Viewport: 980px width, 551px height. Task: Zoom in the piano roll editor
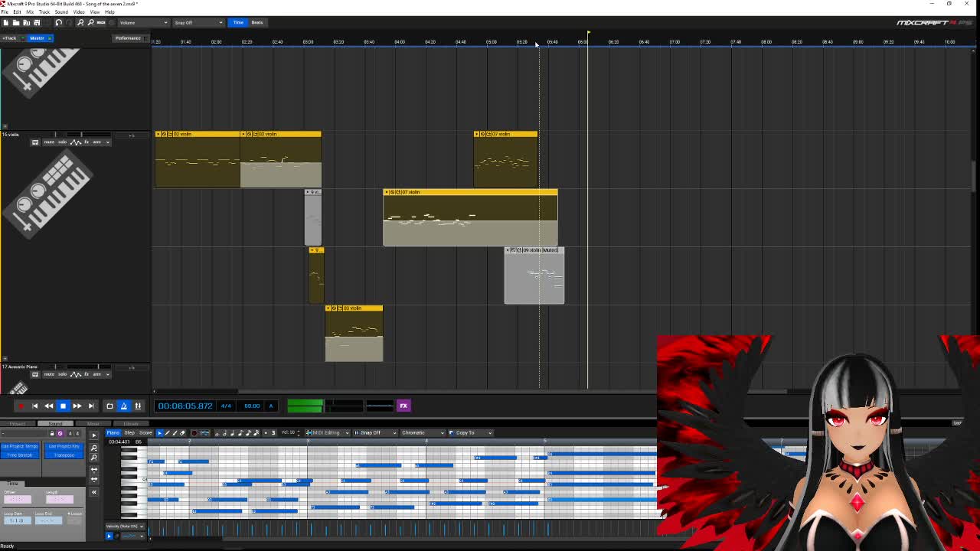coord(94,448)
